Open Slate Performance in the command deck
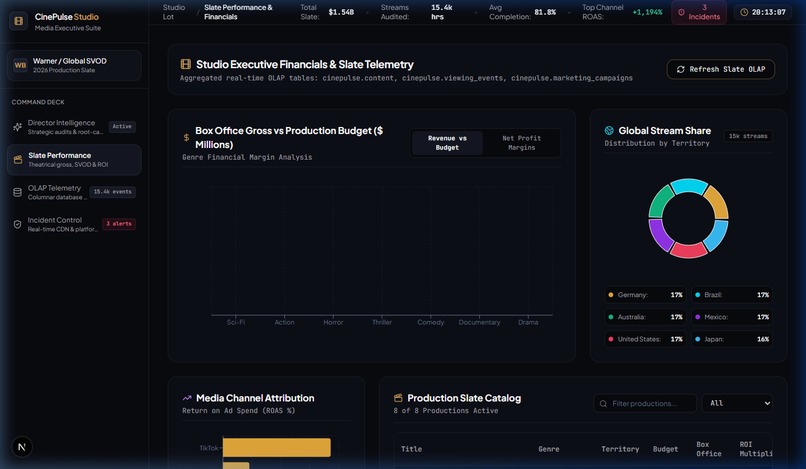This screenshot has height=469, width=806. pos(74,159)
